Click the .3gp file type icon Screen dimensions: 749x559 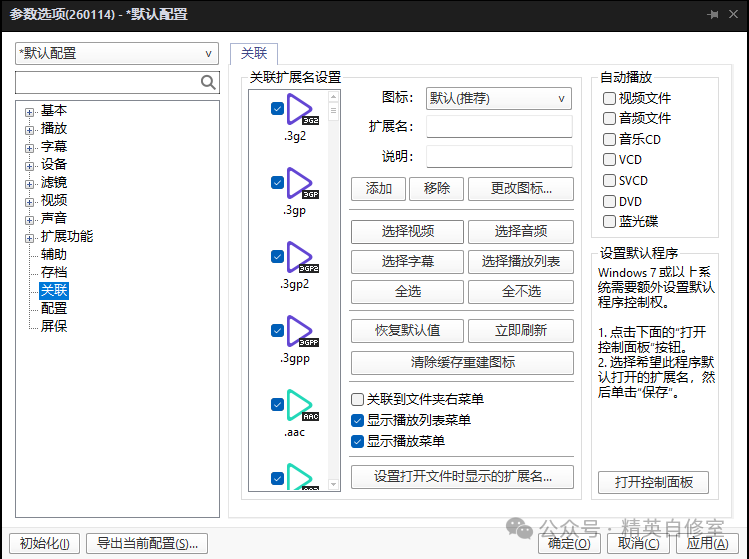[x=302, y=183]
